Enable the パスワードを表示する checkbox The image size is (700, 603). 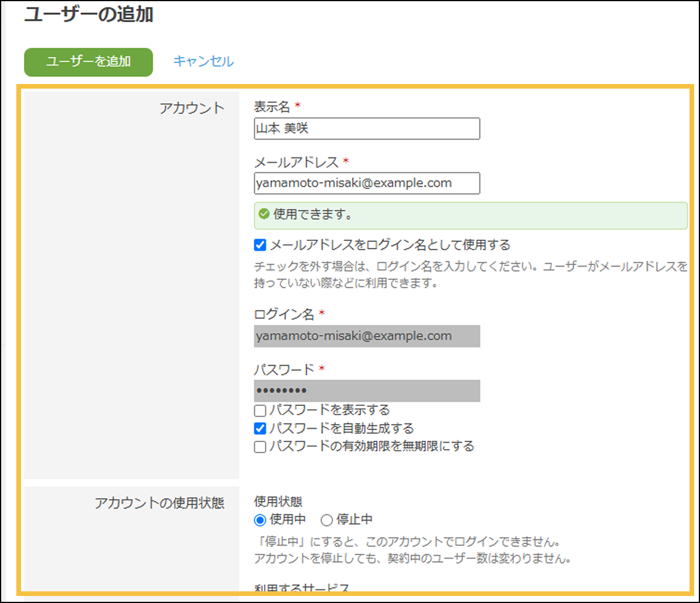pos(261,411)
